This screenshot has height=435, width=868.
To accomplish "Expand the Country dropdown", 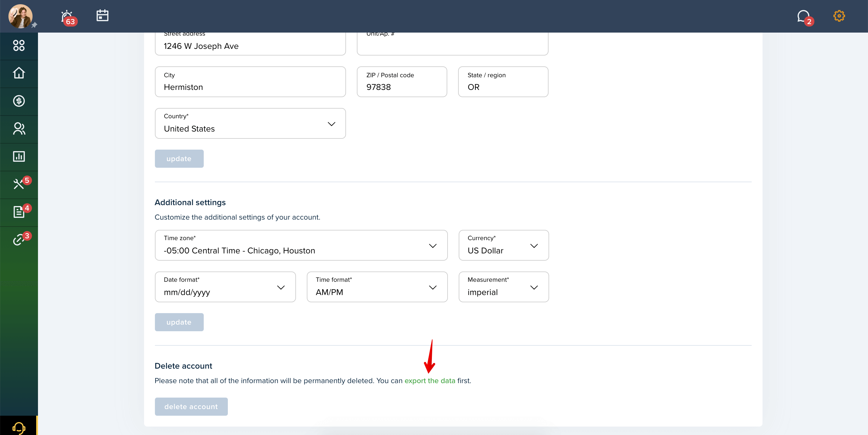I will 250,123.
